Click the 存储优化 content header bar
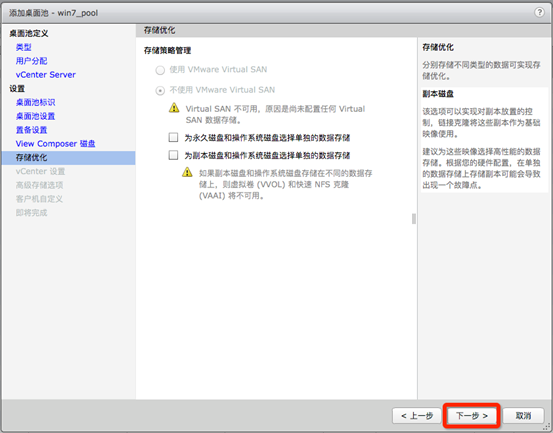This screenshot has width=553, height=433. pos(276,30)
